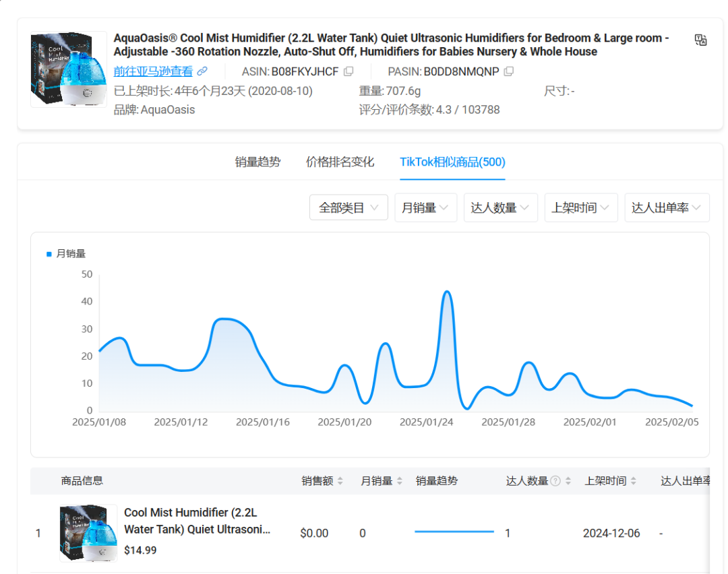Click the 达人数量 help question mark icon
Viewport: 728px width, 574px height.
tap(555, 481)
